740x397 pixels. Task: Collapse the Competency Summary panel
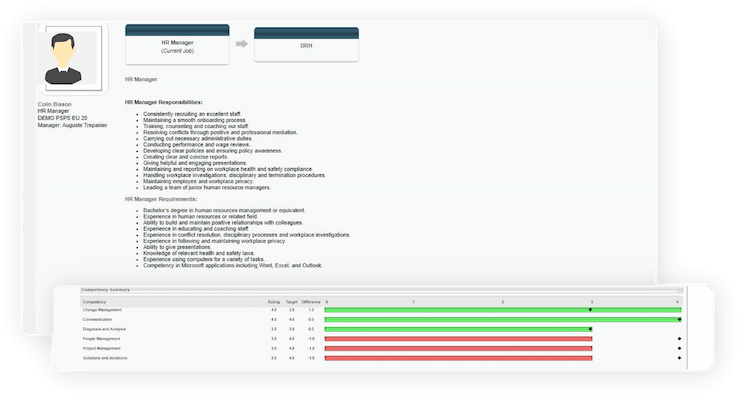pyautogui.click(x=679, y=290)
